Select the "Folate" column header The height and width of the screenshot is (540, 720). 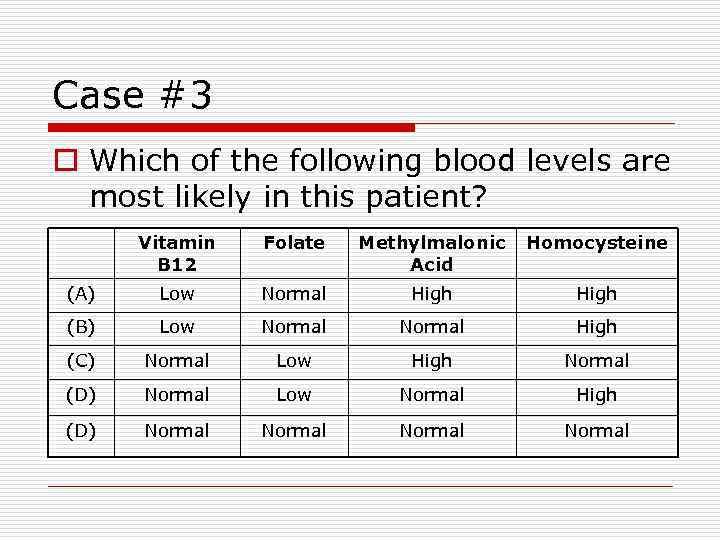pyautogui.click(x=294, y=243)
